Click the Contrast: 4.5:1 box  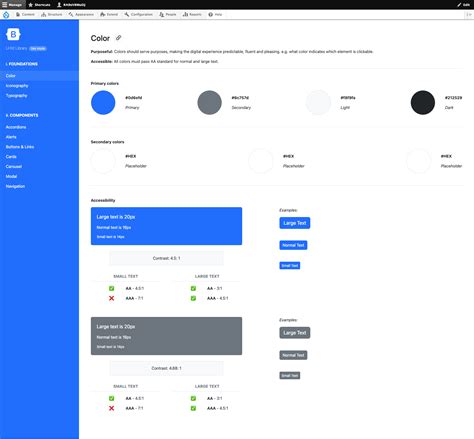(x=166, y=258)
